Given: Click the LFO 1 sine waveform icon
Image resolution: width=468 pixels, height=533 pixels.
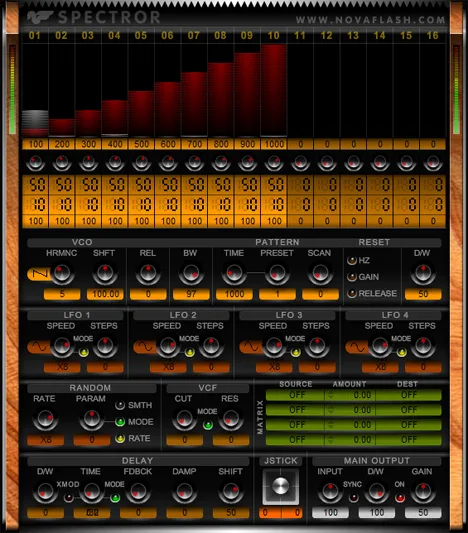Looking at the screenshot, I should (x=39, y=347).
